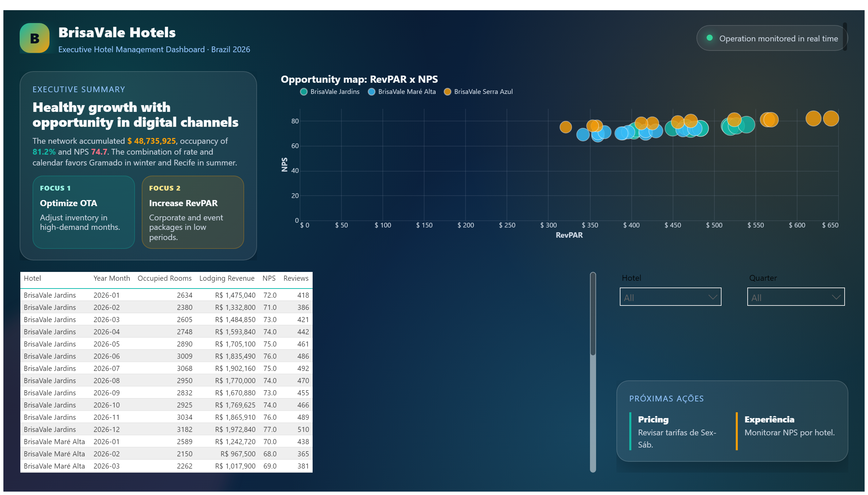Click the Pricing action item
Screen dimensions: 868x495
[677, 431]
